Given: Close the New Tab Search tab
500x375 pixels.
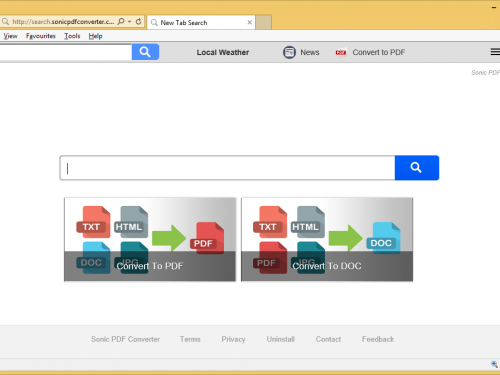Looking at the screenshot, I should [249, 22].
